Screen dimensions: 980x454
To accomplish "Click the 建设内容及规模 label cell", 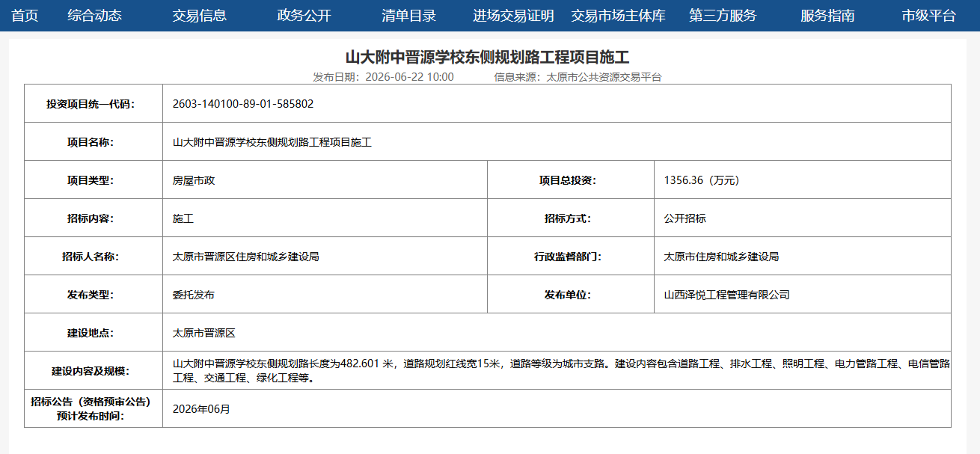I will pyautogui.click(x=94, y=371).
